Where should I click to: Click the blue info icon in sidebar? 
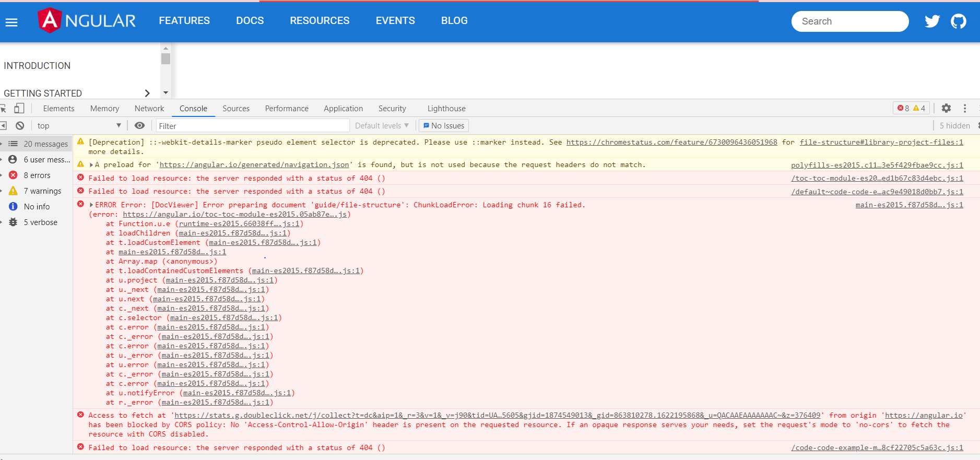point(13,207)
